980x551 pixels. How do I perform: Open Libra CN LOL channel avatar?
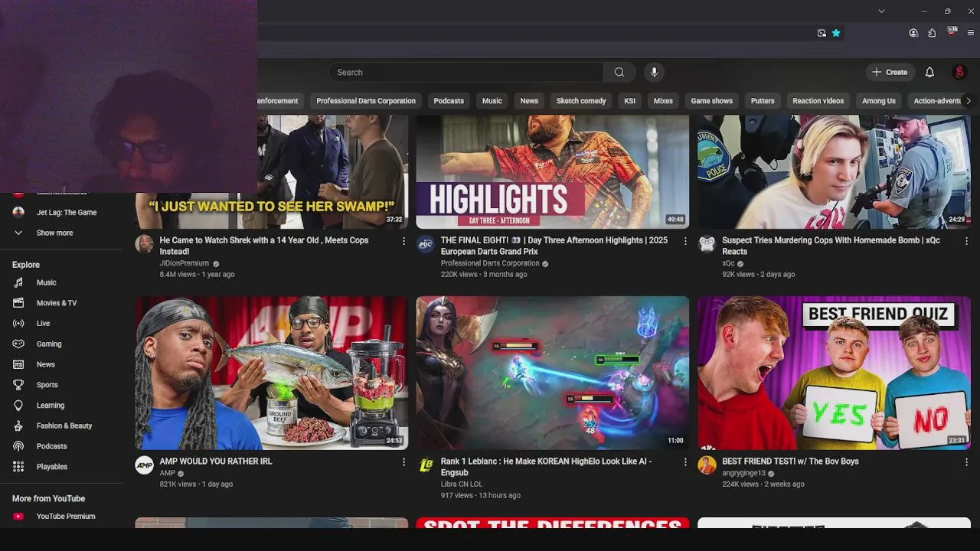click(x=425, y=465)
